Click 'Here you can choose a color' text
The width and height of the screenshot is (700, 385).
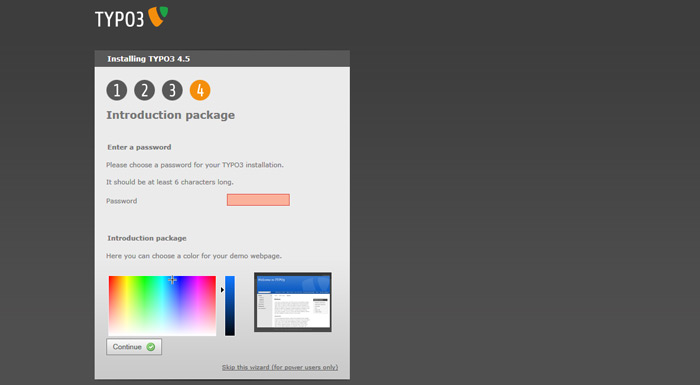[194, 256]
